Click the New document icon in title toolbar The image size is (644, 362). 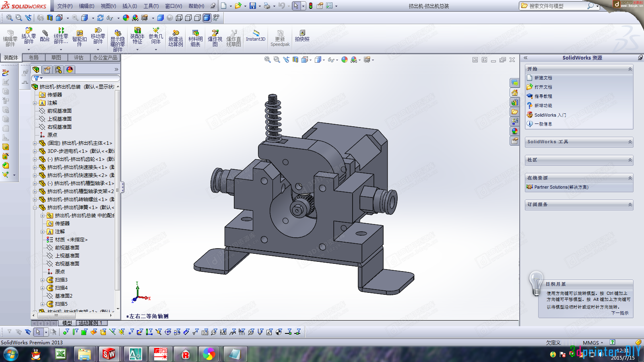point(224,6)
